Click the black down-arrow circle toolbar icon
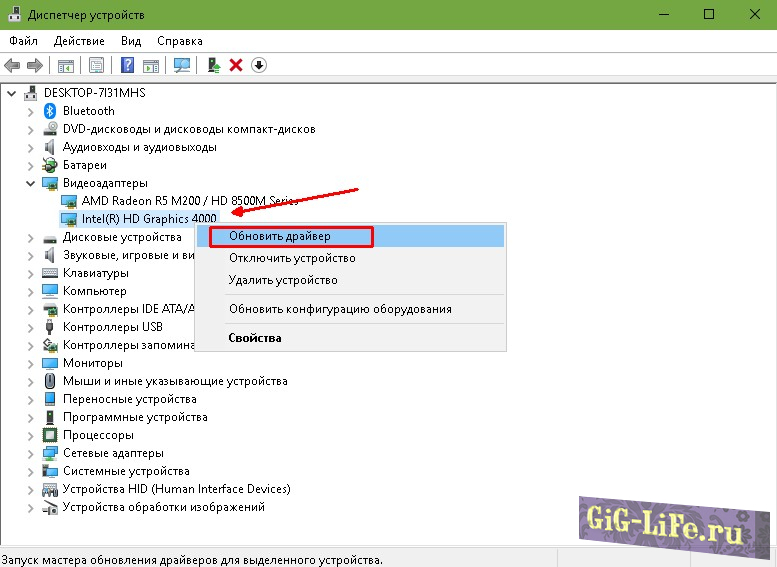Viewport: 777px width, 567px height. pyautogui.click(x=259, y=65)
